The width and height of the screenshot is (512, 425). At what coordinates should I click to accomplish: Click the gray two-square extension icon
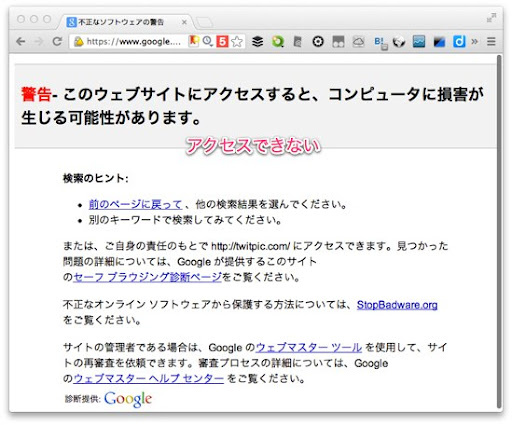pos(338,42)
